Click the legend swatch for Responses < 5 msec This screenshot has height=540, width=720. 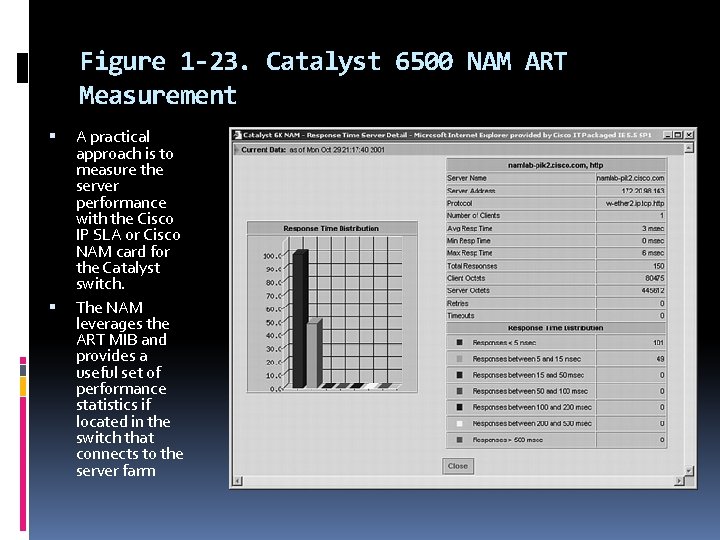[x=459, y=343]
